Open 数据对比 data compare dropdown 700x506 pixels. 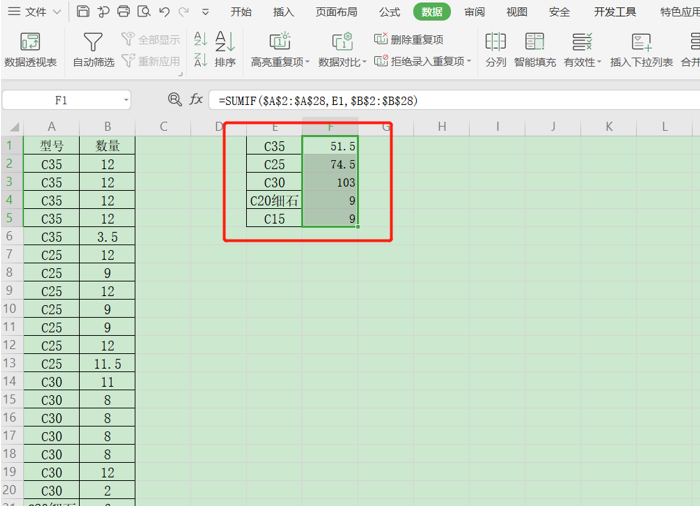[x=342, y=50]
